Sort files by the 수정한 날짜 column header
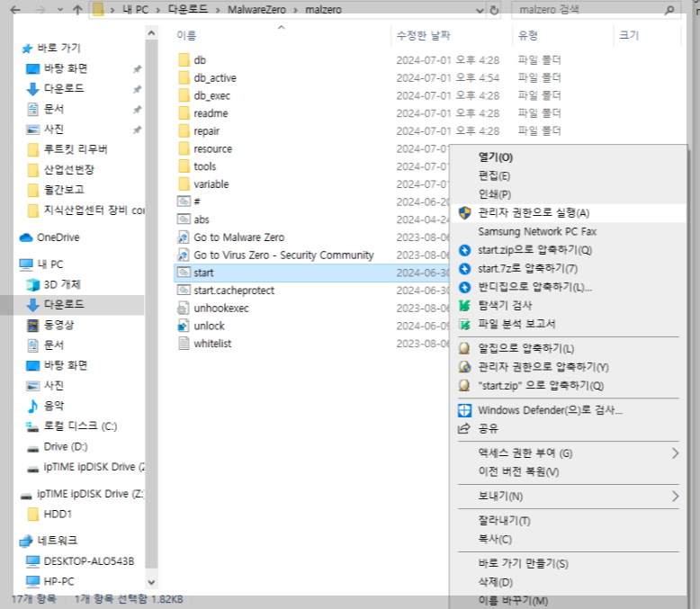Screen dimensions: 700x609 click(423, 35)
